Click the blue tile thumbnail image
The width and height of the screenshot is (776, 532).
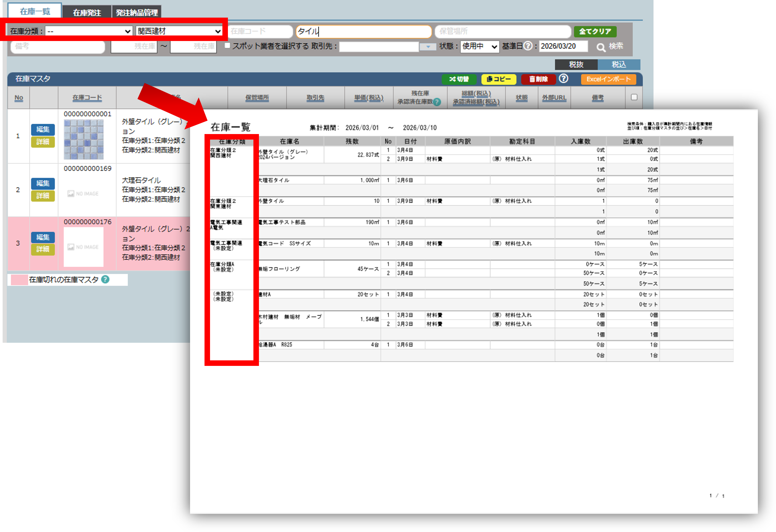point(84,139)
